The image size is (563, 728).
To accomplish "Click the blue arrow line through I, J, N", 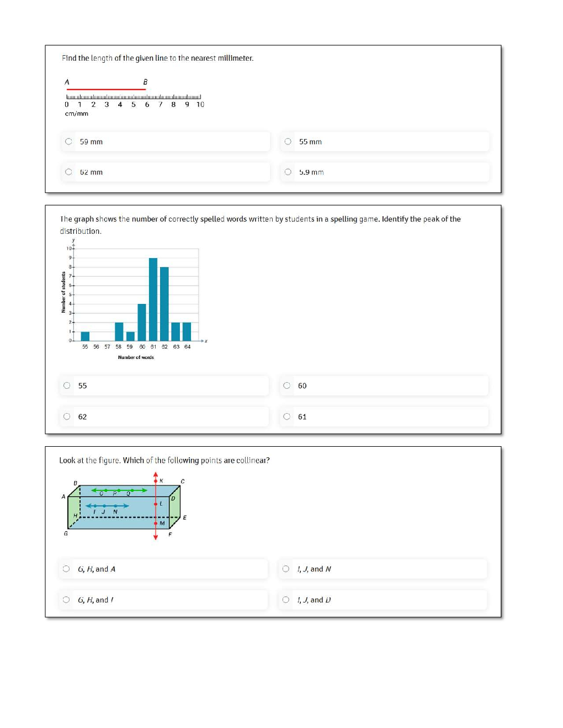I will pos(107,506).
